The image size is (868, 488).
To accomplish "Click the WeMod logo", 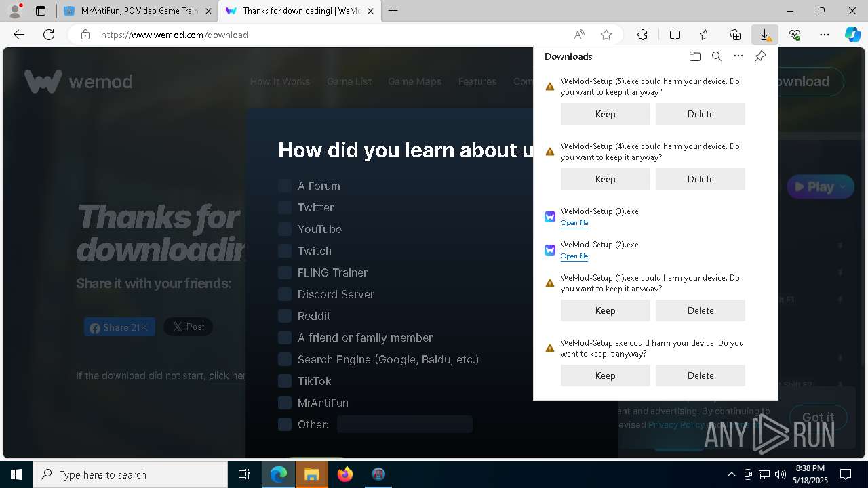I will 79,82.
